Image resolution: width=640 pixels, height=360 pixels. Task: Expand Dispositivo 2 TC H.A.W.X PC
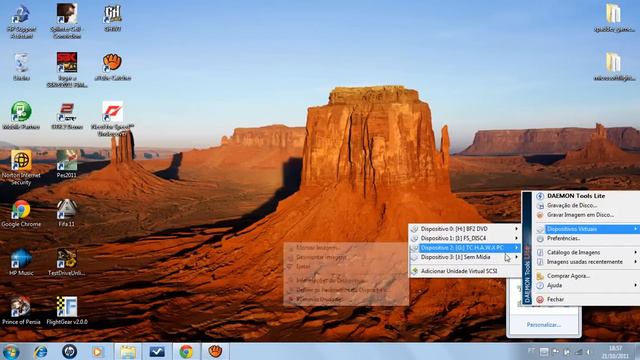coord(465,248)
